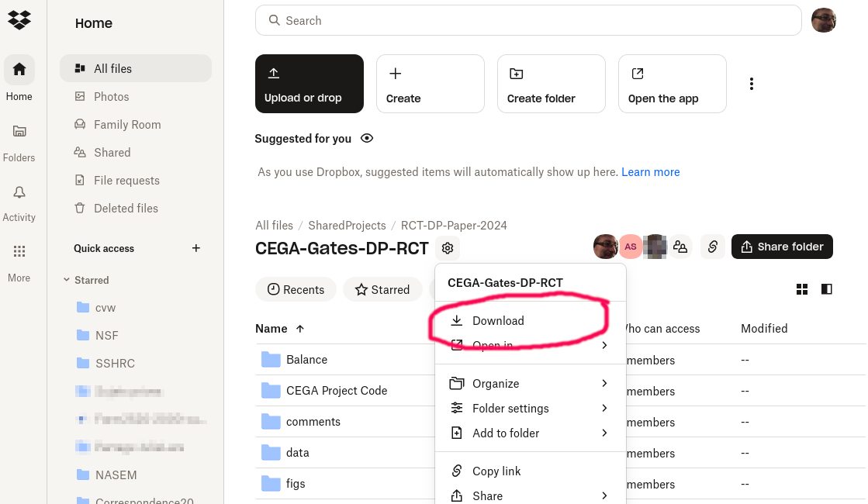Select the Home icon in left rail
The width and height of the screenshot is (868, 504).
[19, 70]
